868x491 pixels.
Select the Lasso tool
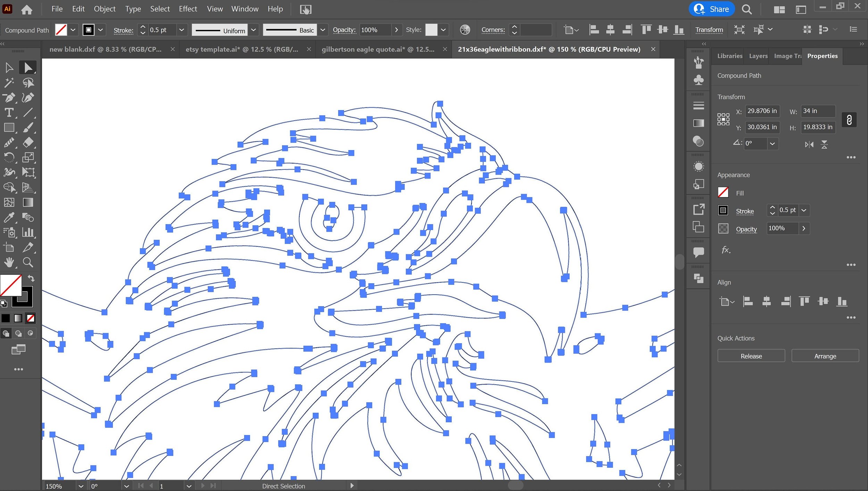(28, 83)
